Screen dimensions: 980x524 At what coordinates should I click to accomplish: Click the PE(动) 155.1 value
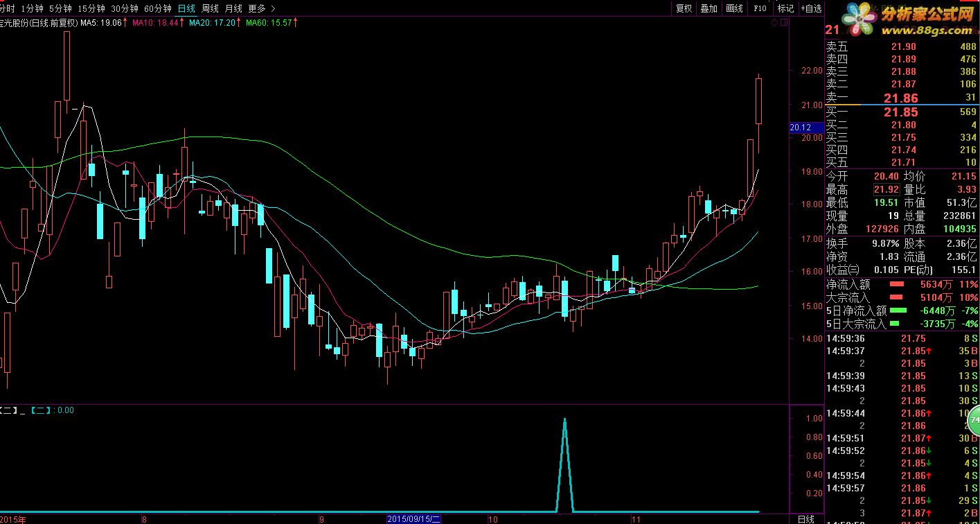963,270
